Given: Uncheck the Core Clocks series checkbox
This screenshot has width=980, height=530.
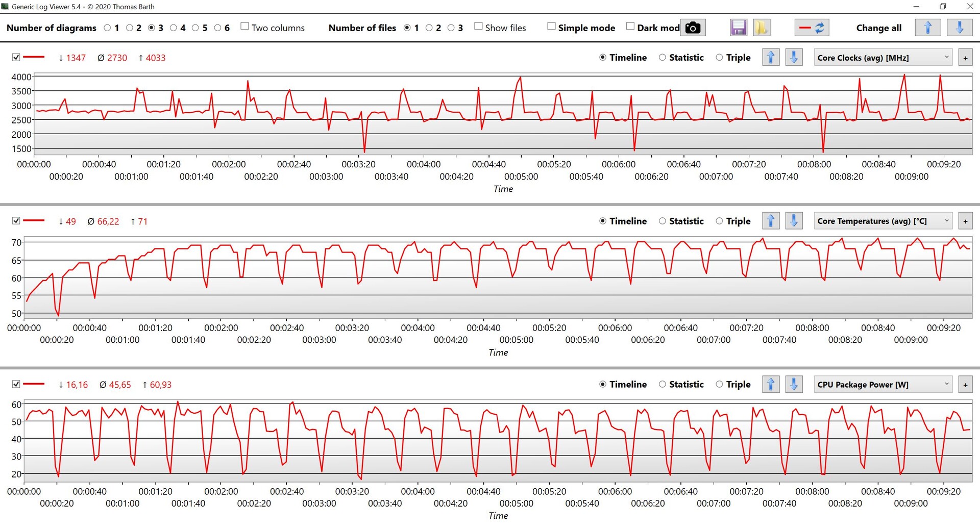Looking at the screenshot, I should tap(16, 57).
